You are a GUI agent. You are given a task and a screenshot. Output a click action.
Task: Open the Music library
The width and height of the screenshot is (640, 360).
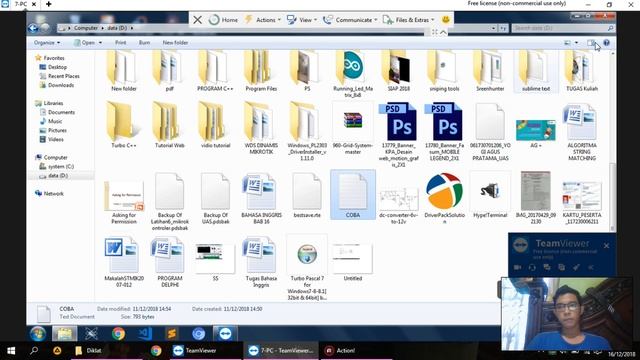51,121
